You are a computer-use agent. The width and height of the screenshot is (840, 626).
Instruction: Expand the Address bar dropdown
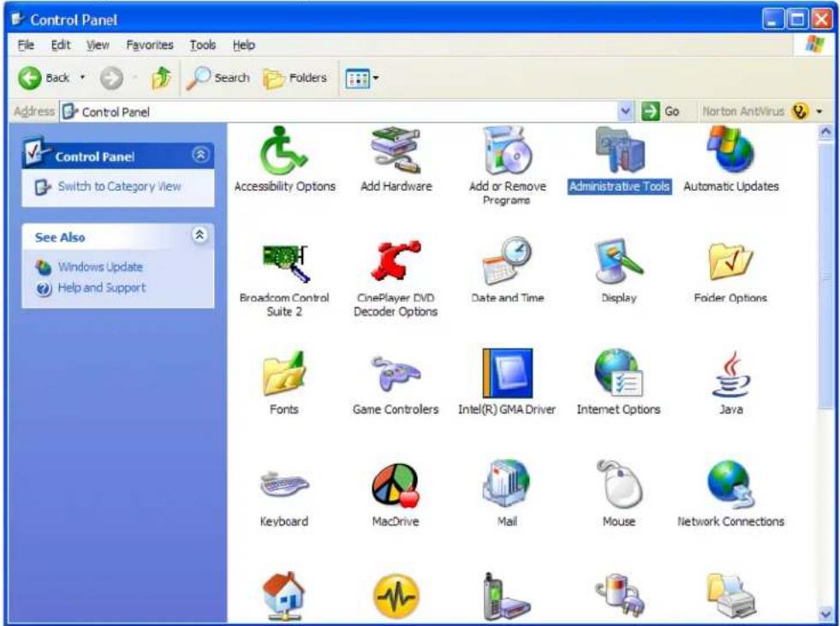pos(625,111)
